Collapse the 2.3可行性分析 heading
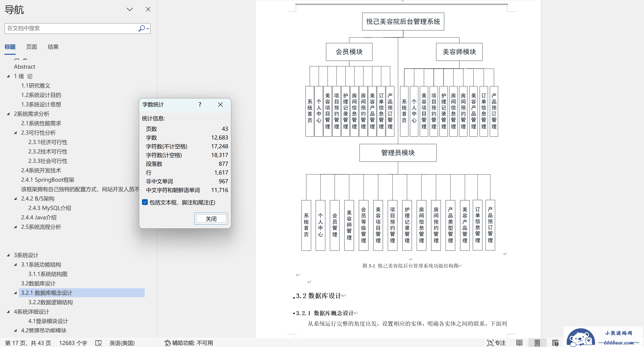 pos(15,133)
